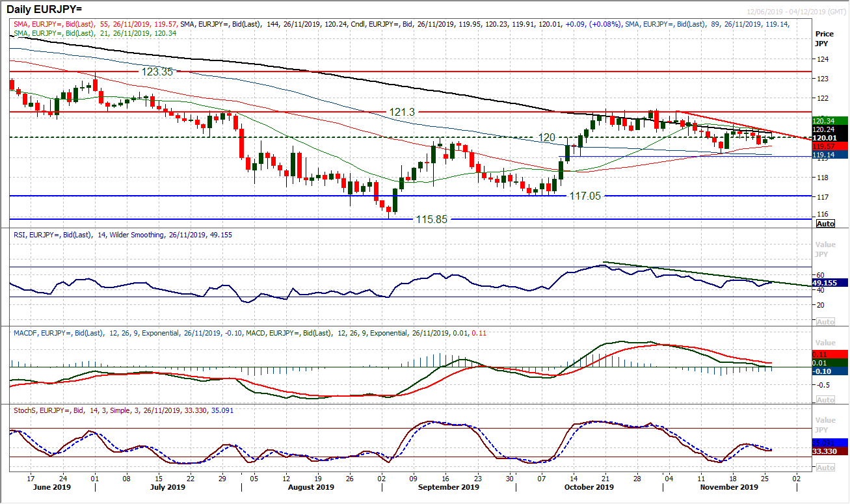This screenshot has height=504, width=850.
Task: Click the 120 pivot level label
Action: point(547,137)
